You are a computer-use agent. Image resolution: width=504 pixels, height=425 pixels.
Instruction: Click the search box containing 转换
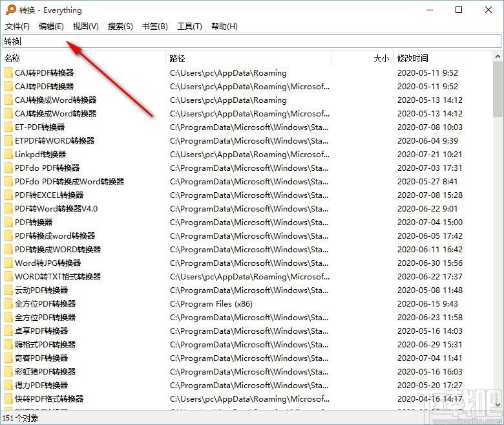tap(252, 41)
